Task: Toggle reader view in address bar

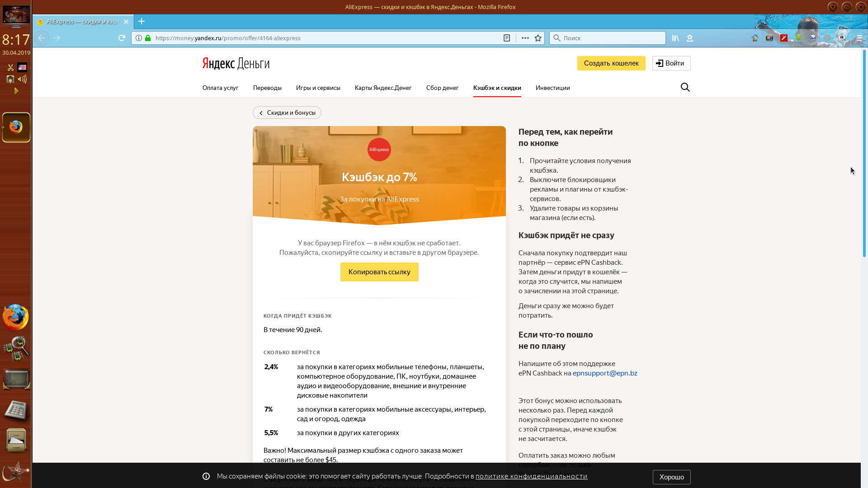Action: point(507,38)
